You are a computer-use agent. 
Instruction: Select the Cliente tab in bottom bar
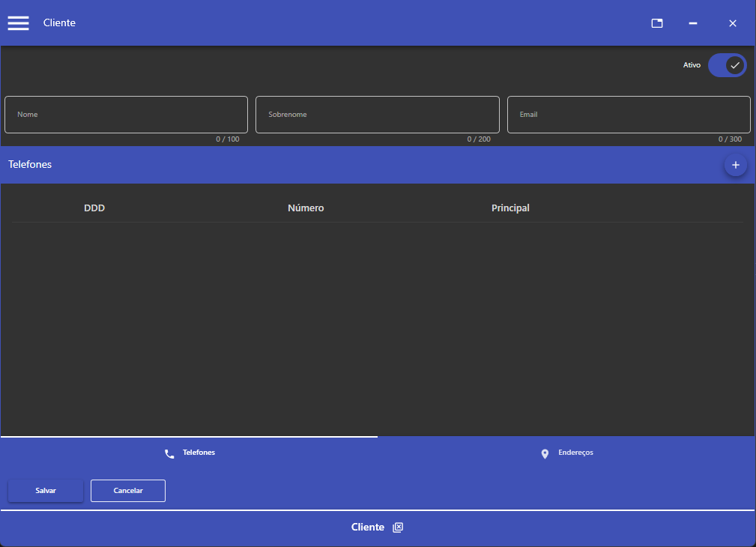click(367, 528)
